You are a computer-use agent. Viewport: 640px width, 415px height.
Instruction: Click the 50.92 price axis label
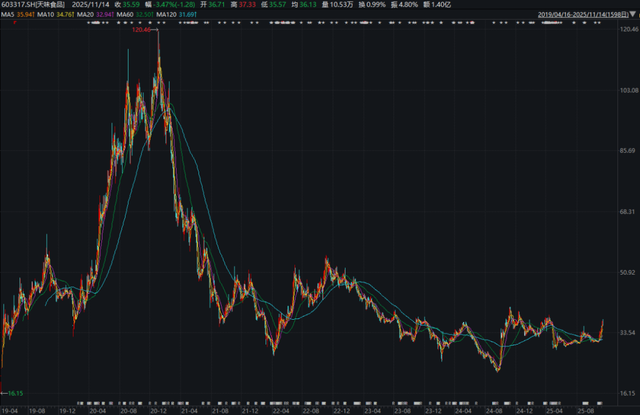tap(629, 272)
